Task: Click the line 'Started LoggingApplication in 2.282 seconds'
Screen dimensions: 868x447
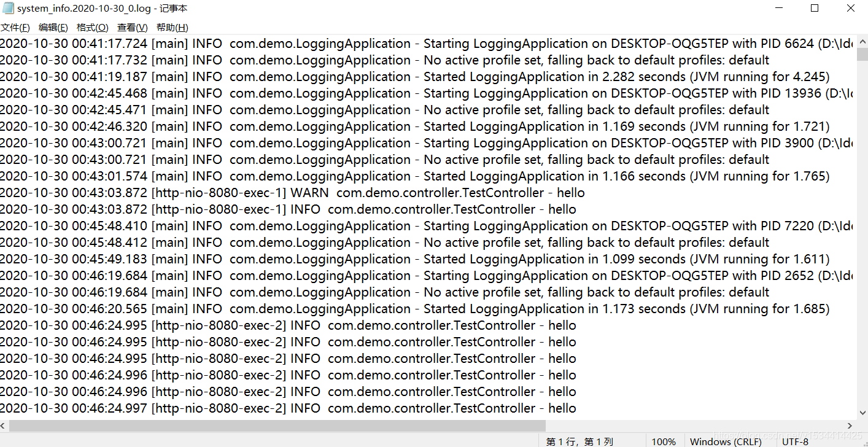Action: (x=415, y=77)
